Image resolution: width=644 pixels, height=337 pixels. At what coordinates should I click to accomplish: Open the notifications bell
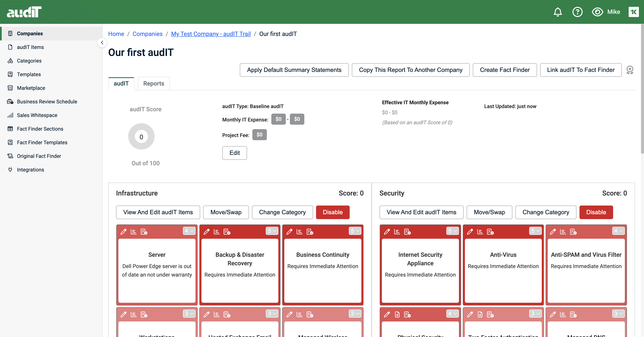click(558, 12)
